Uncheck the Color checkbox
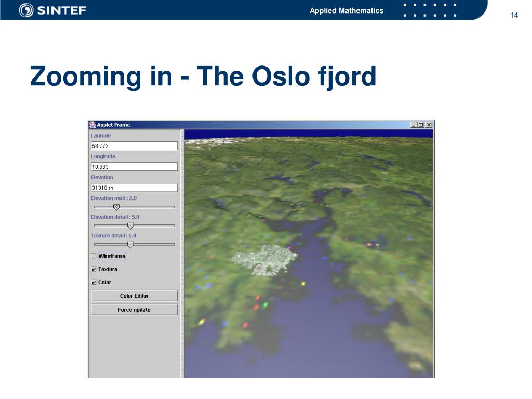532x399 pixels. 94,282
